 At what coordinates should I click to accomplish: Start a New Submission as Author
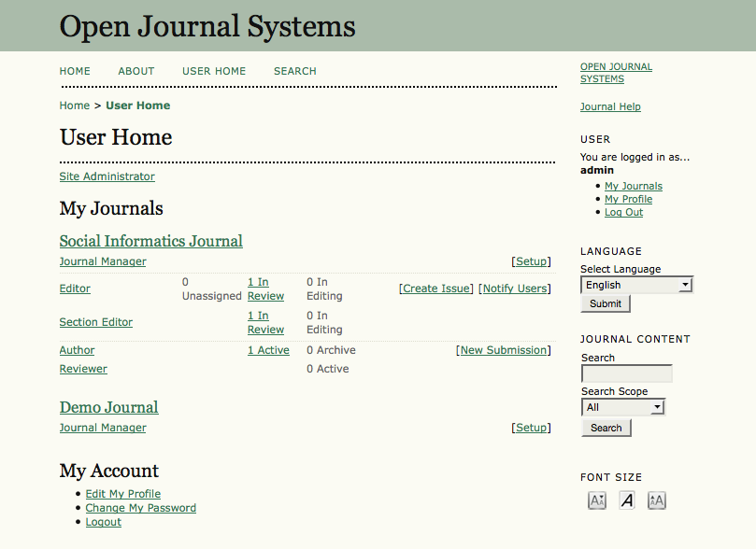pos(503,350)
